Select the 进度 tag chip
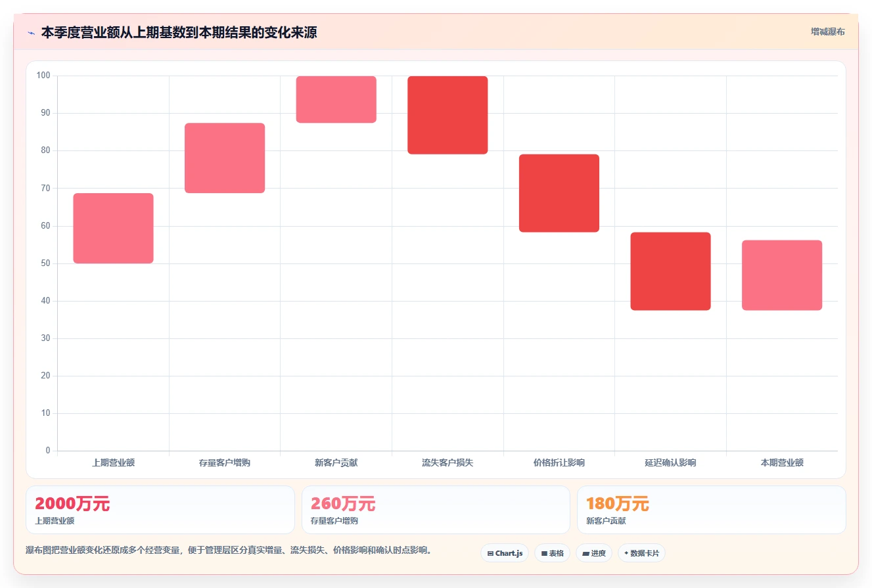The image size is (872, 588). point(594,553)
